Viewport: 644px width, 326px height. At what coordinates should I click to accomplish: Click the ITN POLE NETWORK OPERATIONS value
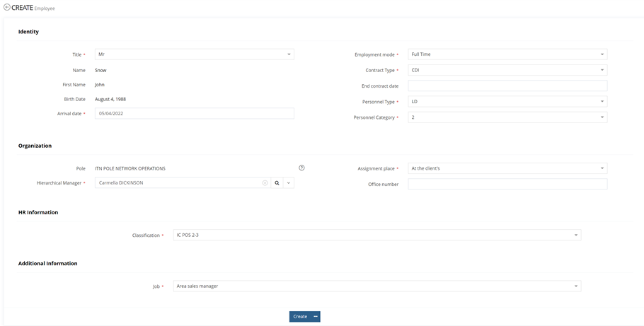[130, 169]
